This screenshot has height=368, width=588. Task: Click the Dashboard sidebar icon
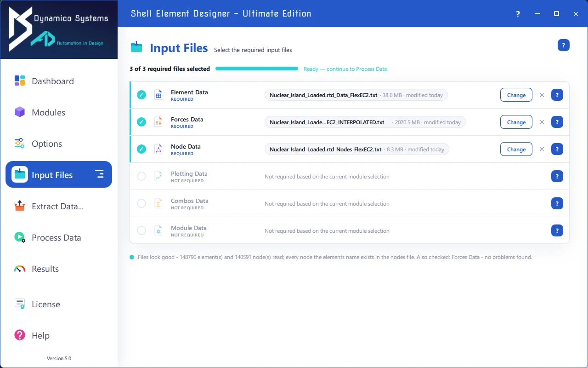[x=20, y=81]
